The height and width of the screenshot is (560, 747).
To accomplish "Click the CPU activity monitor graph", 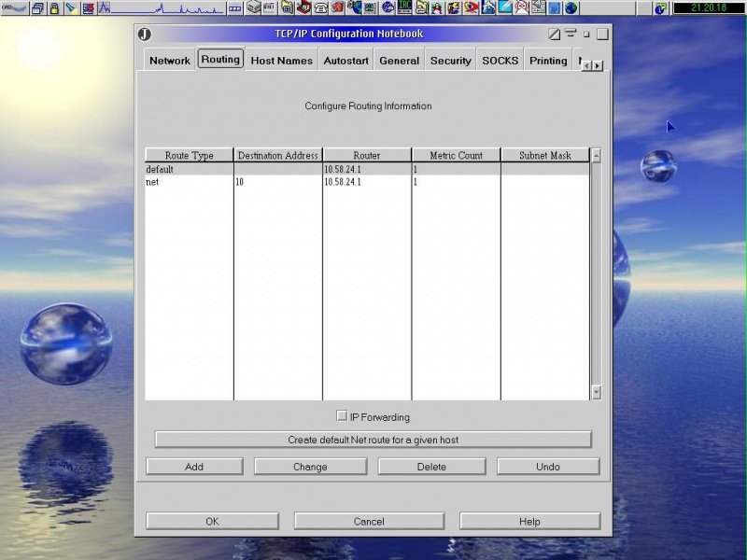I will [159, 8].
